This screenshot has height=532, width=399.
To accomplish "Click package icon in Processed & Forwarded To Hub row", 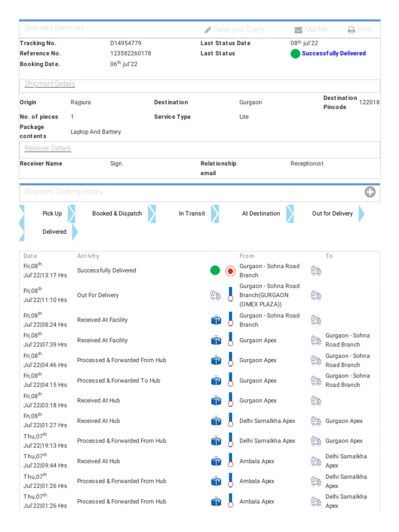I will pyautogui.click(x=216, y=381).
